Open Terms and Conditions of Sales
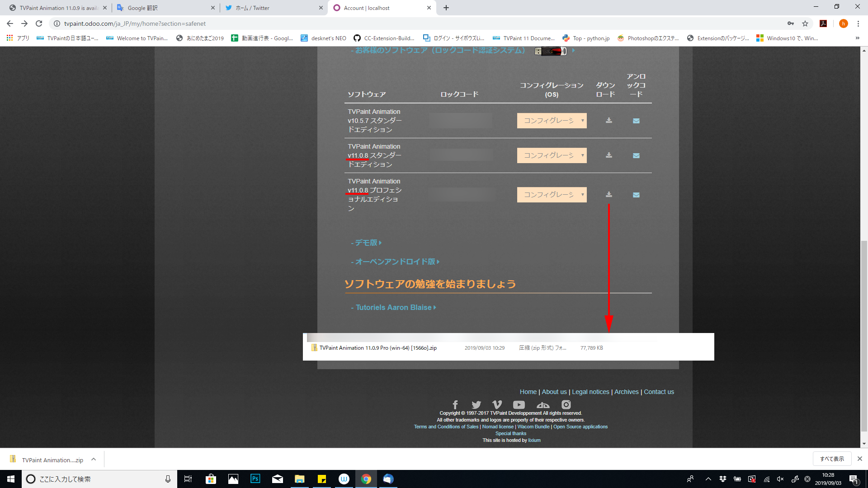 (446, 427)
